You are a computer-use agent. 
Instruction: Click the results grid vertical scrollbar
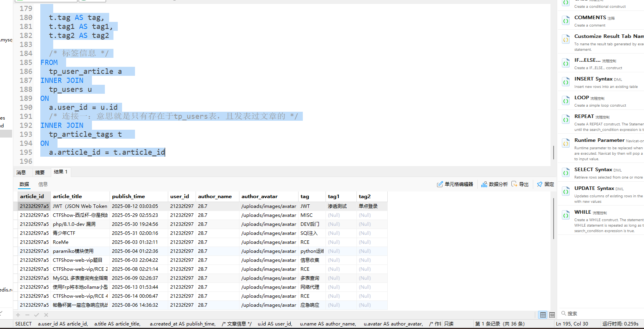pyautogui.click(x=553, y=219)
